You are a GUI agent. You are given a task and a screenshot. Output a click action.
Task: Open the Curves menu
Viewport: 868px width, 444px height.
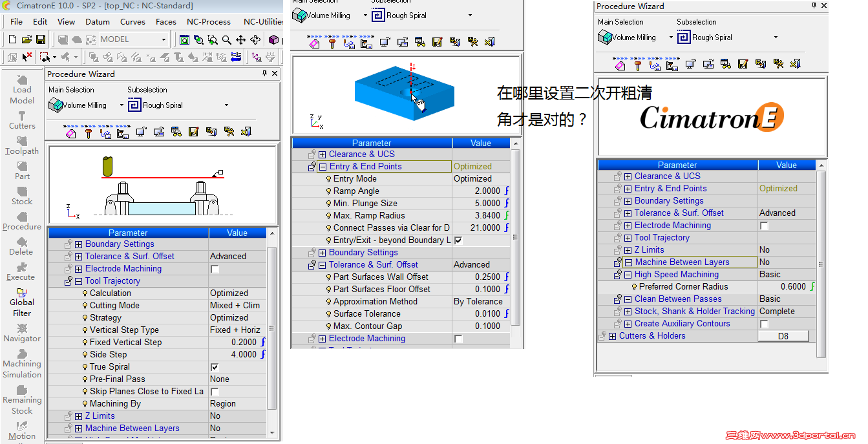[x=132, y=21]
